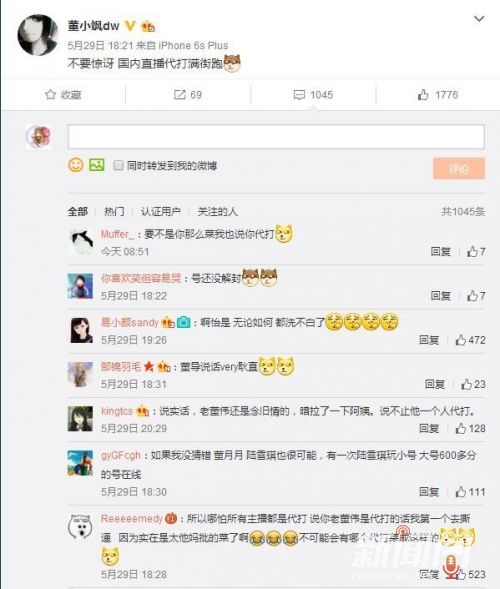Click Reeeeemedy's username link
Viewport: 500px width, 589px height.
(x=131, y=519)
